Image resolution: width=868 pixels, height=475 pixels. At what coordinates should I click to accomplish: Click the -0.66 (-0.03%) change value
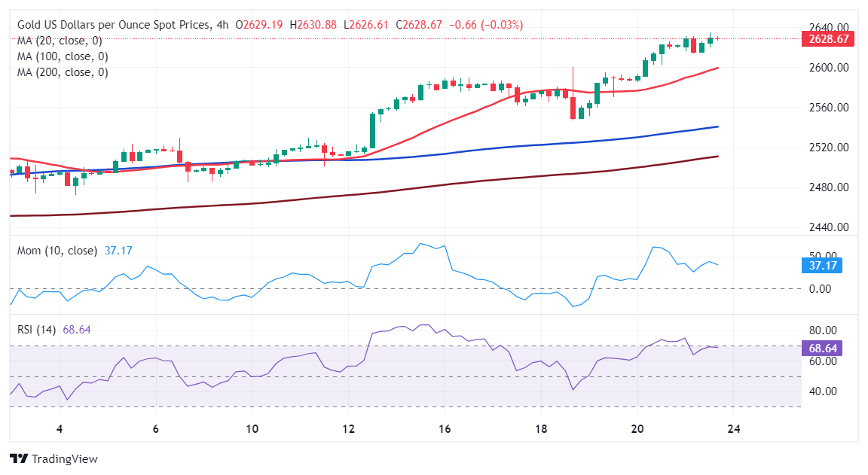tap(486, 25)
